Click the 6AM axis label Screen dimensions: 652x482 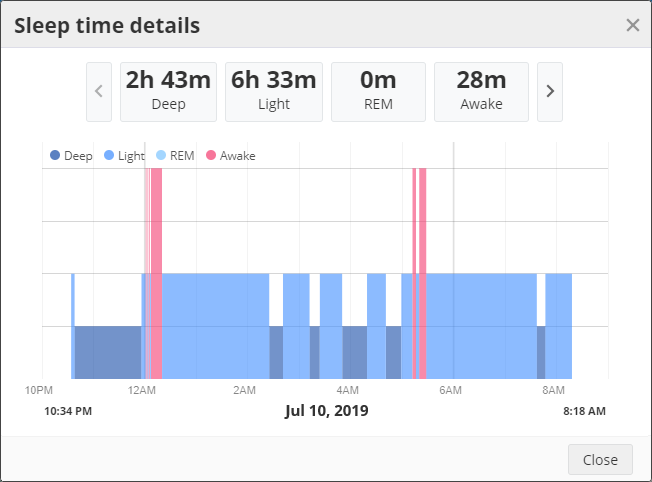tap(451, 391)
